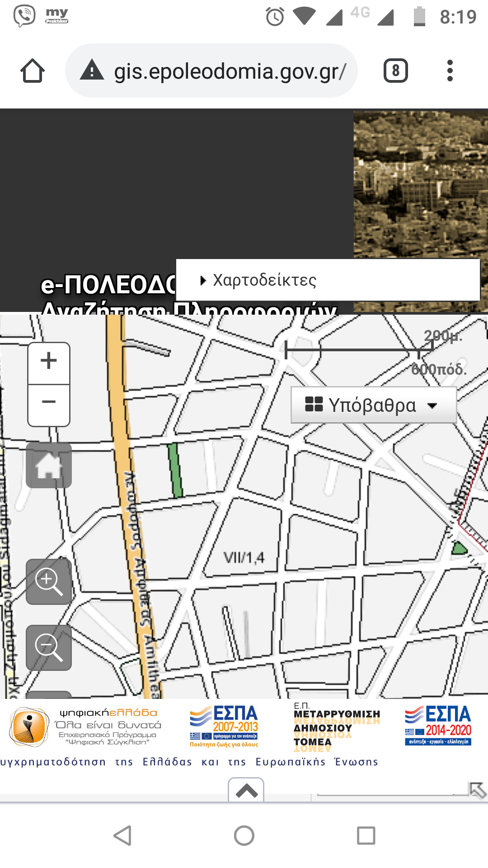Click the resize arrow at bottom right
488x868 pixels.
click(x=478, y=790)
